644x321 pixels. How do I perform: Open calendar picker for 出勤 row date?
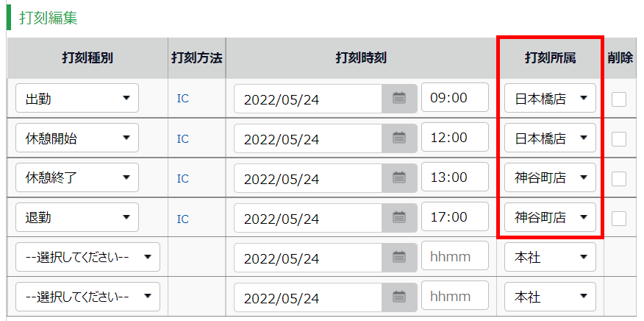click(399, 99)
